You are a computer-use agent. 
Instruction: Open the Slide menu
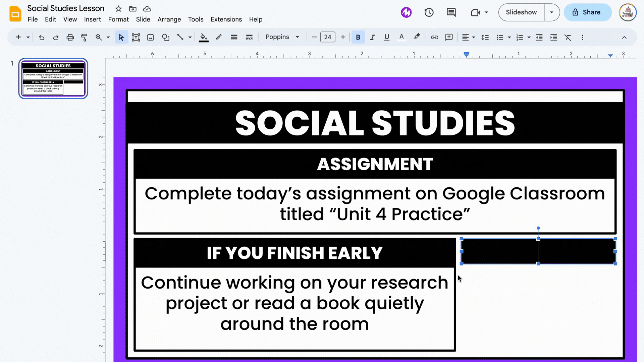point(143,19)
